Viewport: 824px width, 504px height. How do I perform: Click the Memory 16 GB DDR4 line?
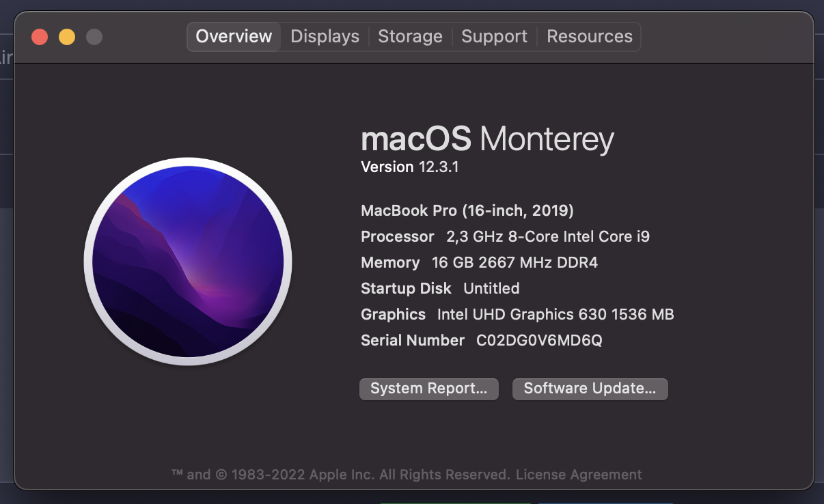coord(480,262)
